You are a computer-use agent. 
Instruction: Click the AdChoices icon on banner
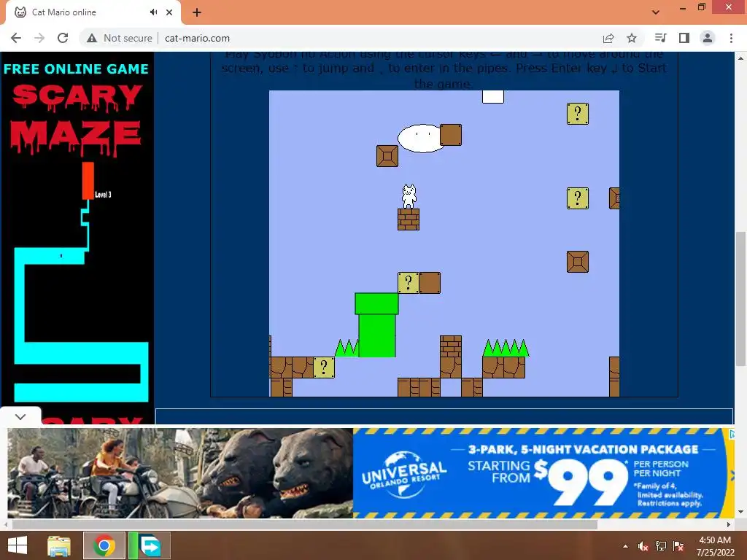coord(732,434)
